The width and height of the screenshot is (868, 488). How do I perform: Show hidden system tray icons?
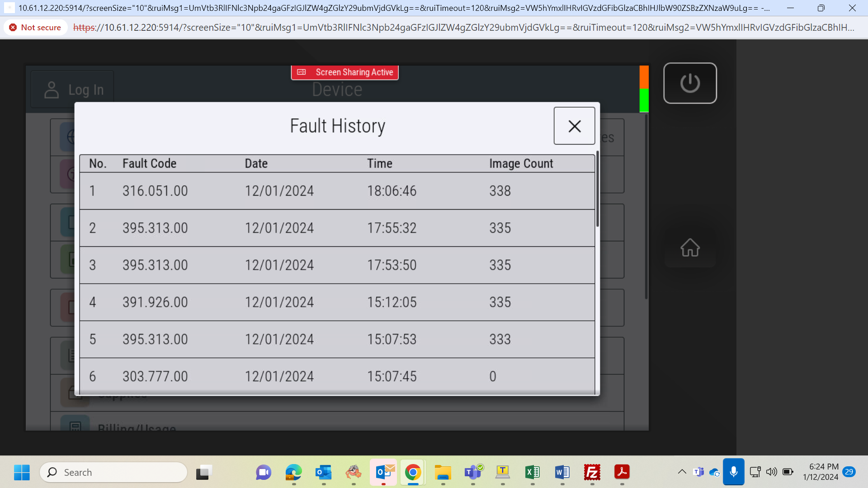(682, 472)
